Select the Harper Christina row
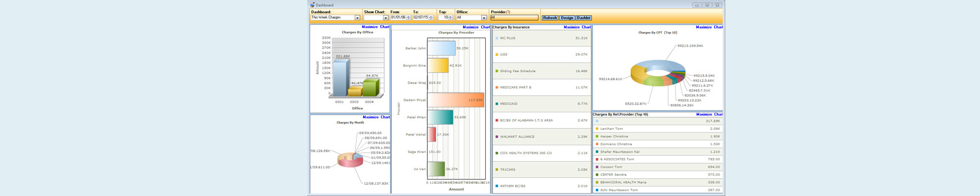The width and height of the screenshot is (980, 196). [658, 137]
